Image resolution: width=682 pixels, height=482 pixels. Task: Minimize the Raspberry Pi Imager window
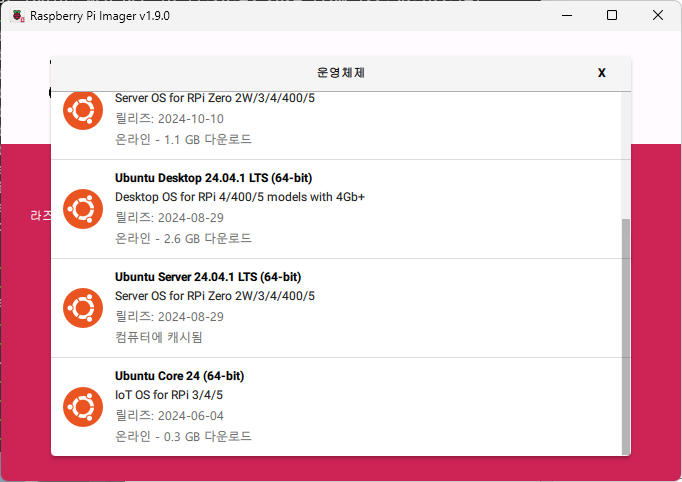[x=567, y=16]
